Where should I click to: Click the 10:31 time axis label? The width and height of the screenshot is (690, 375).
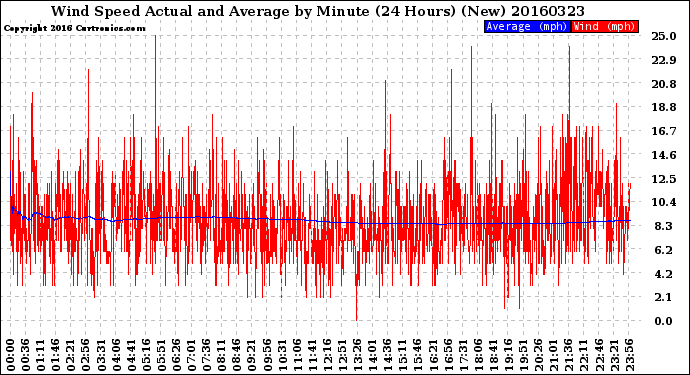pyautogui.click(x=282, y=355)
